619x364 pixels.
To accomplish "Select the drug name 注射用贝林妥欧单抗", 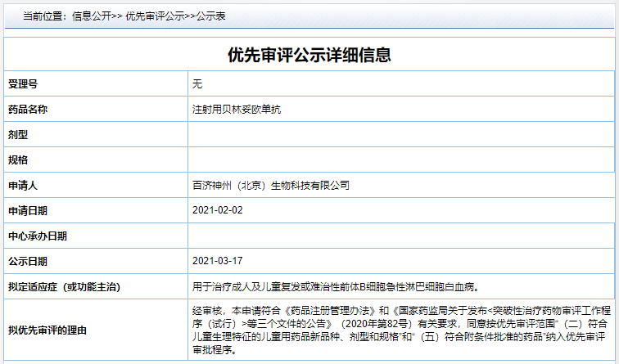I will [237, 109].
